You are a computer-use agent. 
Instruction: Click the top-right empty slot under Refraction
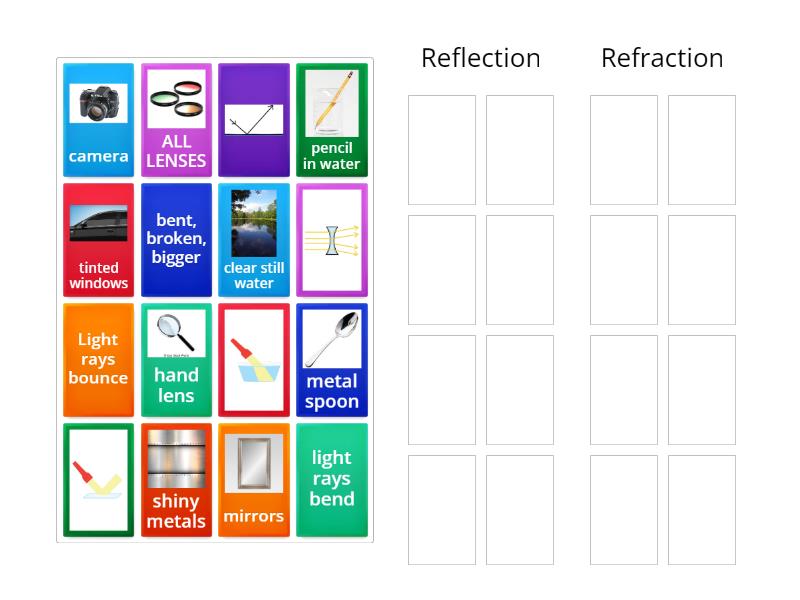click(x=702, y=150)
